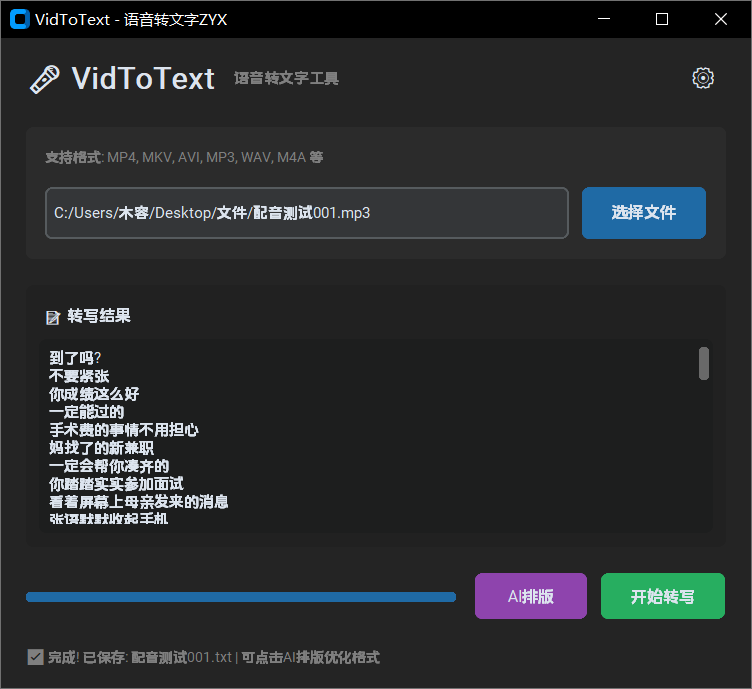Click the transcription results scrollbar thumb
This screenshot has width=752, height=689.
click(704, 363)
